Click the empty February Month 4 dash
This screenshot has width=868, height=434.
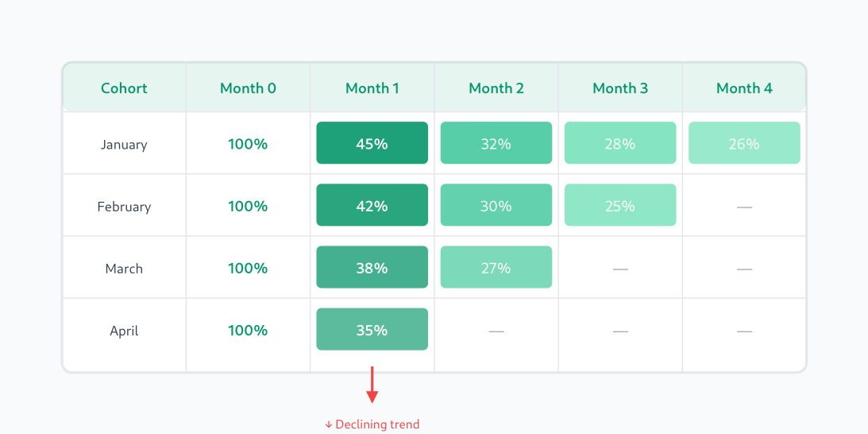pyautogui.click(x=743, y=207)
